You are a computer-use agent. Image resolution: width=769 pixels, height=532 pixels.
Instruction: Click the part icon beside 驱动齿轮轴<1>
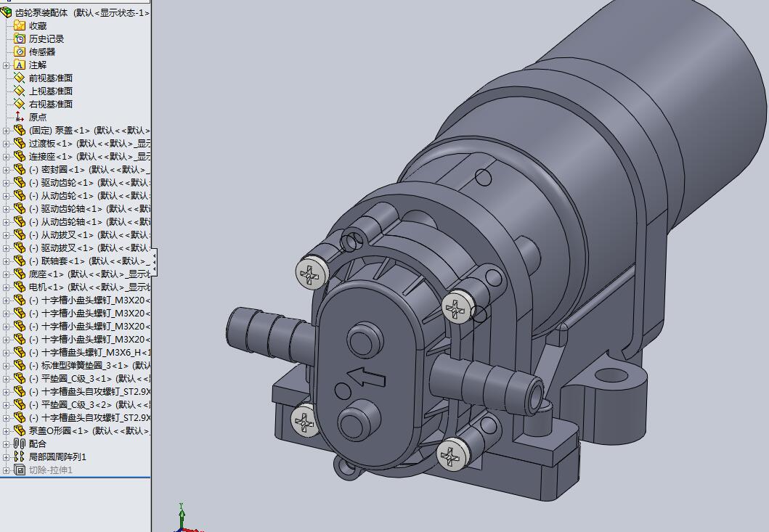19,208
